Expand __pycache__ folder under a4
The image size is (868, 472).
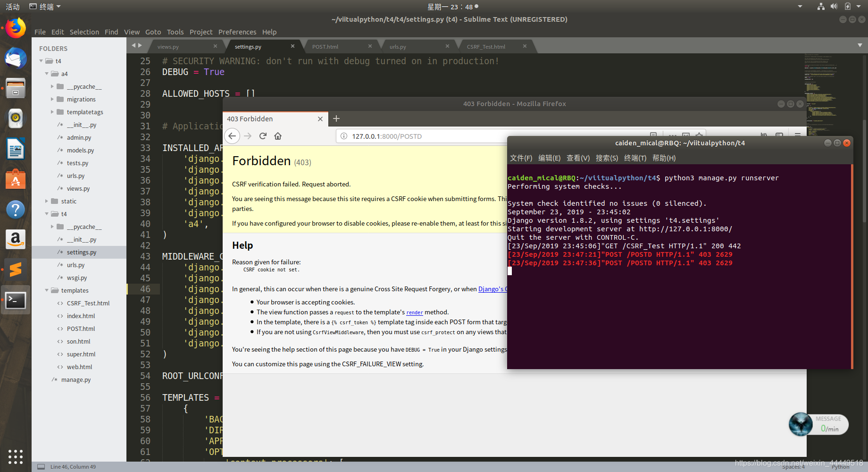[52, 86]
